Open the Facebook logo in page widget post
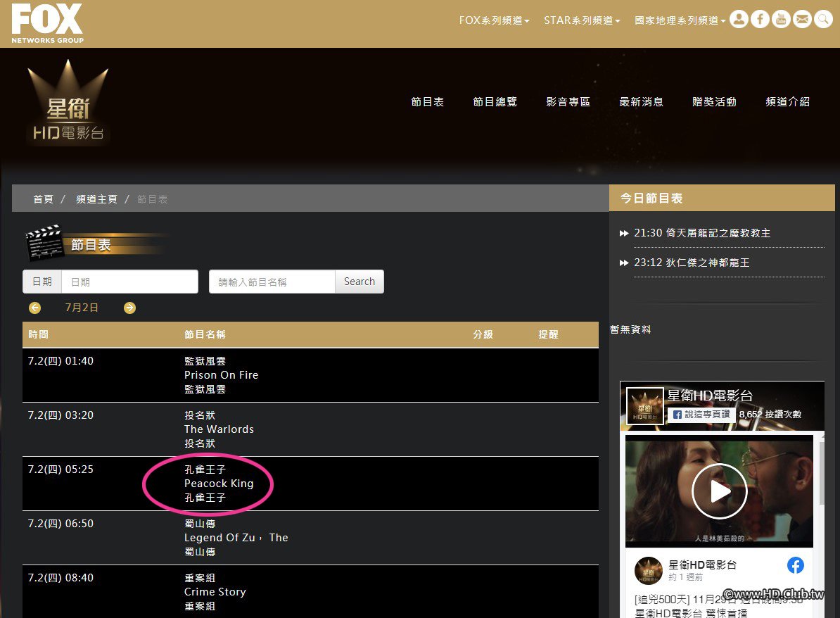The width and height of the screenshot is (840, 618). [796, 565]
